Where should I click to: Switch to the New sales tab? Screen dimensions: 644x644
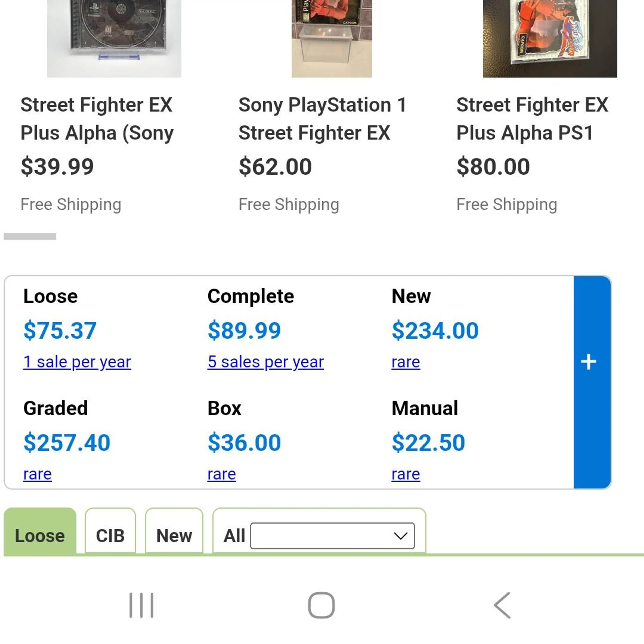click(x=174, y=532)
